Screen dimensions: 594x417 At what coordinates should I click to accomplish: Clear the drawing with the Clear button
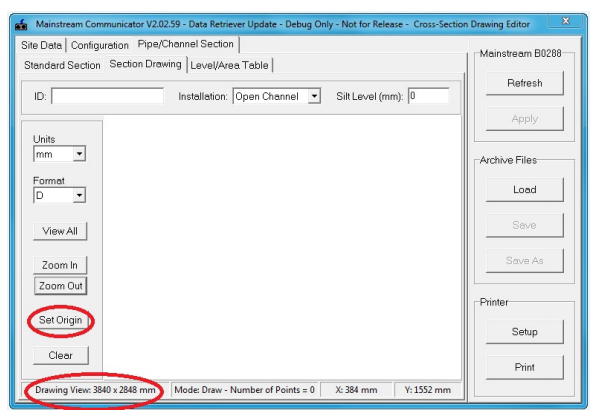click(61, 355)
